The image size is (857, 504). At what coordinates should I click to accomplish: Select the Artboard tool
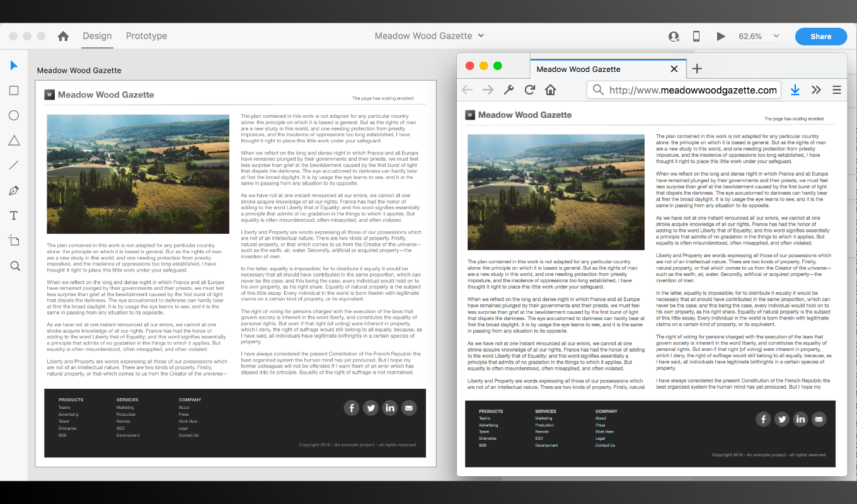[14, 240]
